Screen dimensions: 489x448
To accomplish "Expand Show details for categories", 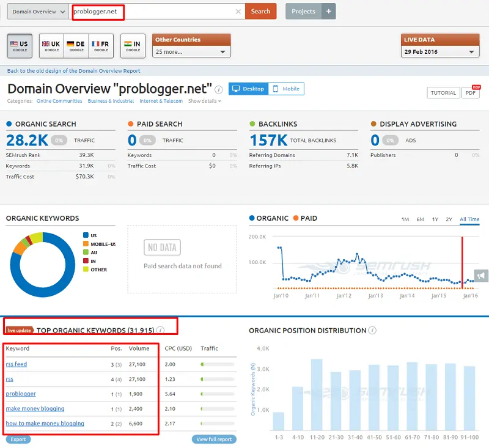I will [205, 101].
